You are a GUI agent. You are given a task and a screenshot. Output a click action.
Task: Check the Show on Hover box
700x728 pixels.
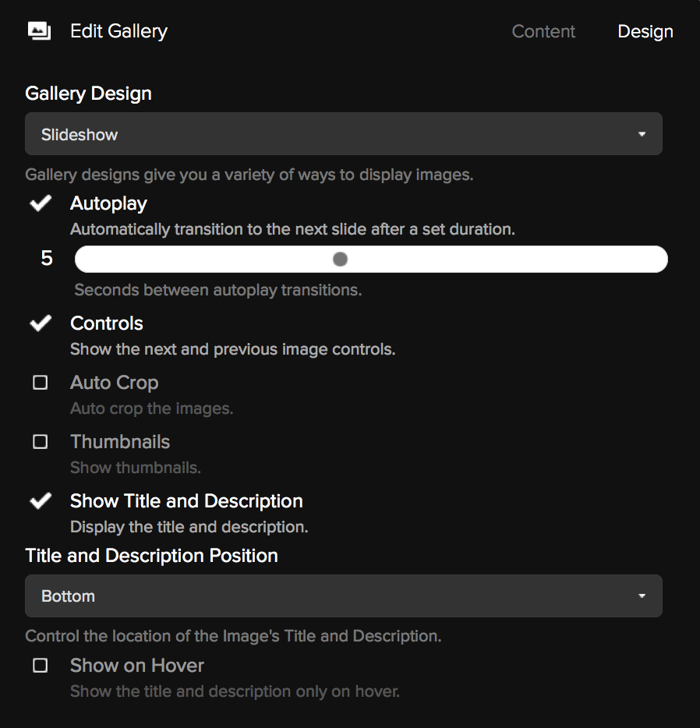point(41,666)
